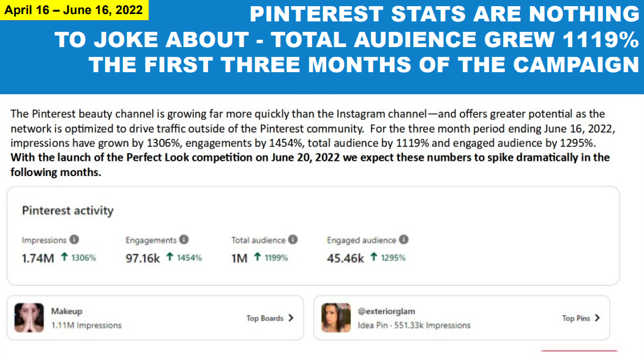Image resolution: width=644 pixels, height=359 pixels.
Task: Click the 97.16k engagements value
Action: pos(143,259)
